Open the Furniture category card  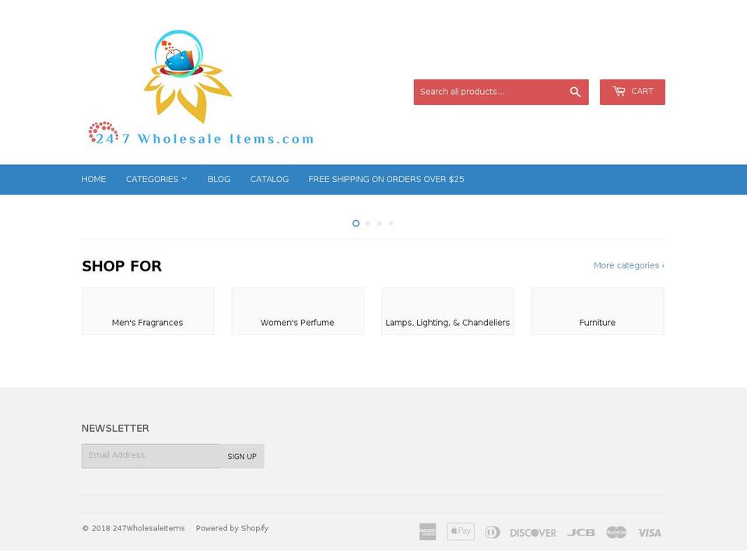(x=598, y=311)
